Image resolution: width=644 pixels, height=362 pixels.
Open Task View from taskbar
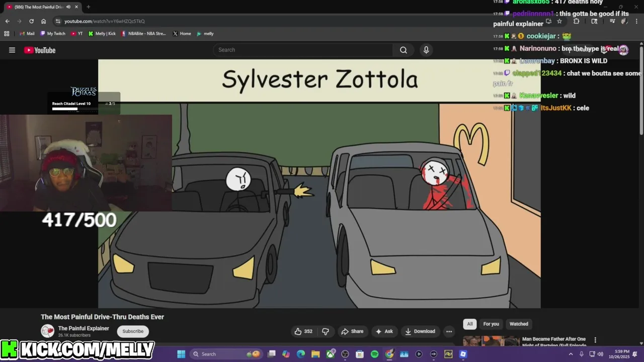[x=272, y=354]
